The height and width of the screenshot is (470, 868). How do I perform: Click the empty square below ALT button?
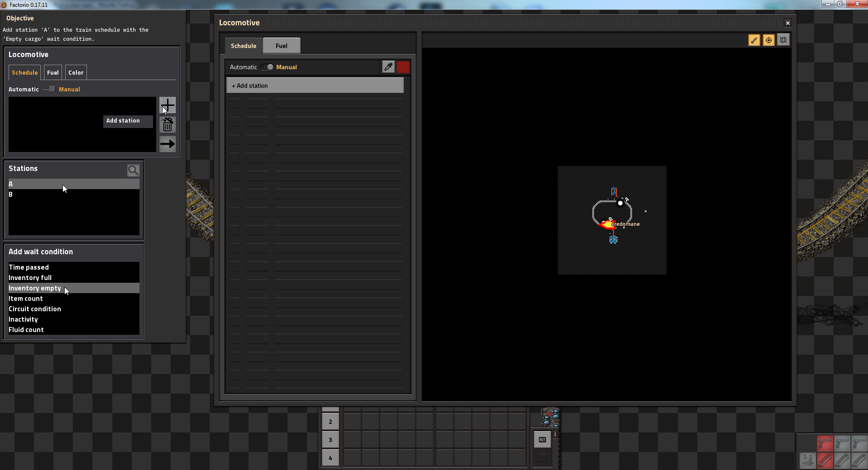542,458
